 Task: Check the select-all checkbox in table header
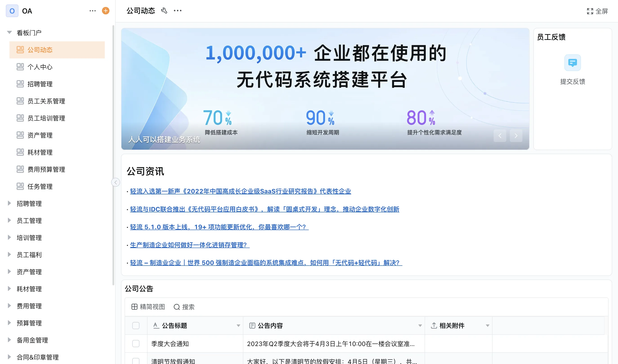136,326
